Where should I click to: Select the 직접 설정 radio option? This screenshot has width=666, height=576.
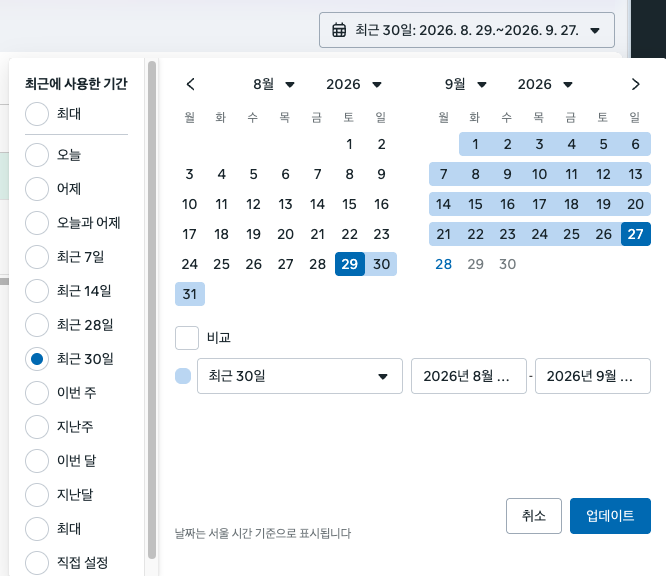37,563
